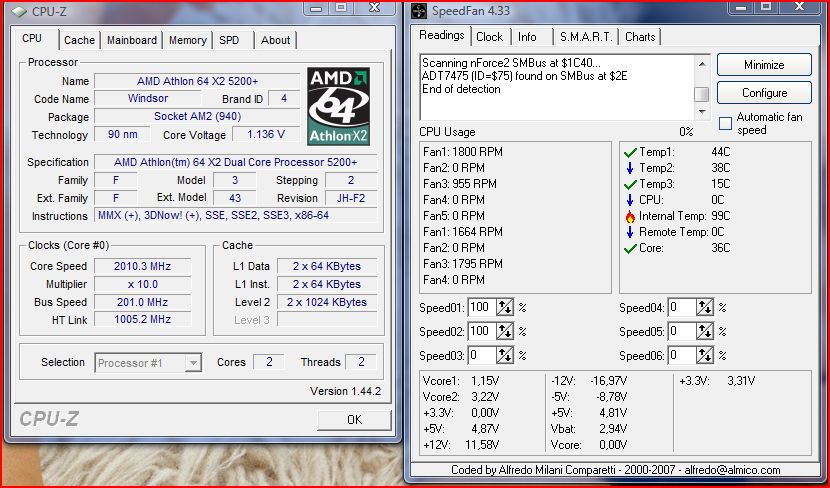The height and width of the screenshot is (488, 830).
Task: Click the blue down arrow beside Temp2
Action: click(x=630, y=168)
